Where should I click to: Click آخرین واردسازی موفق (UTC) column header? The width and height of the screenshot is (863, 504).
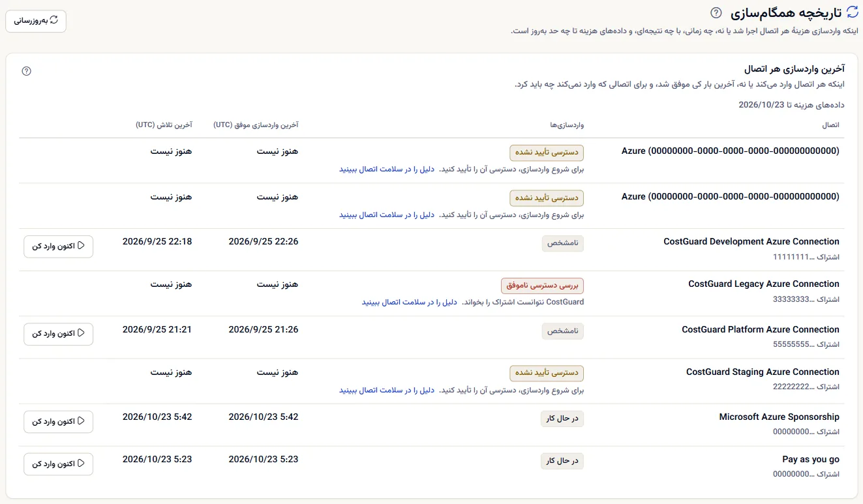point(256,125)
